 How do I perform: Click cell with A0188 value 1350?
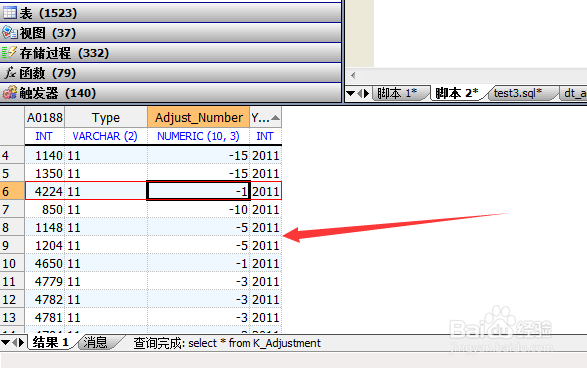click(x=45, y=173)
